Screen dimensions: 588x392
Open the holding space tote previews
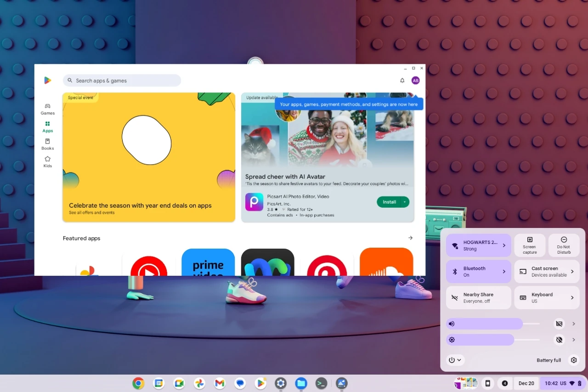coord(466,383)
